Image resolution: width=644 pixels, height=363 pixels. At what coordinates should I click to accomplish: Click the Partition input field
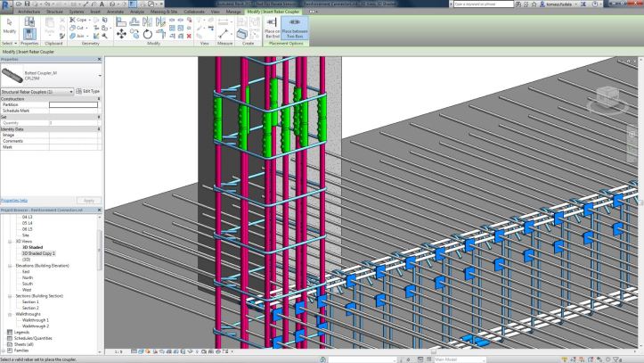click(74, 105)
